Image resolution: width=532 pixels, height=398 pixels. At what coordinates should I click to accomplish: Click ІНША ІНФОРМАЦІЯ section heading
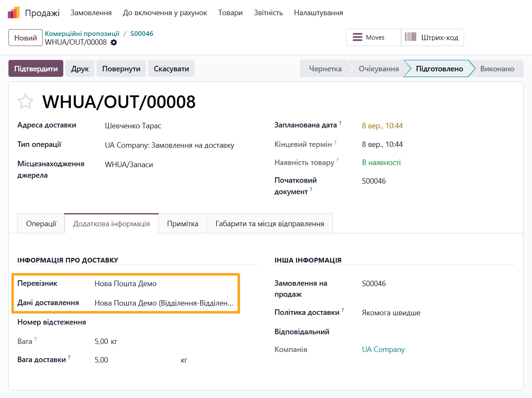[x=308, y=260]
